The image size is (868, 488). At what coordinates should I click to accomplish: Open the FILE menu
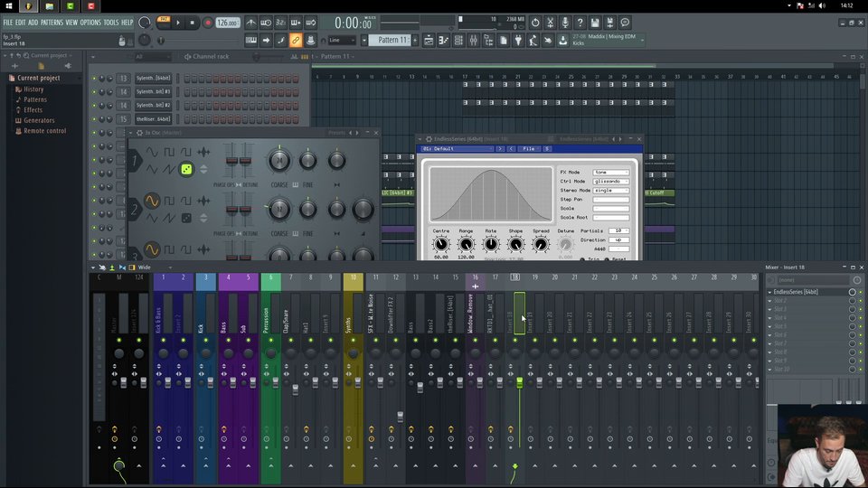click(8, 23)
